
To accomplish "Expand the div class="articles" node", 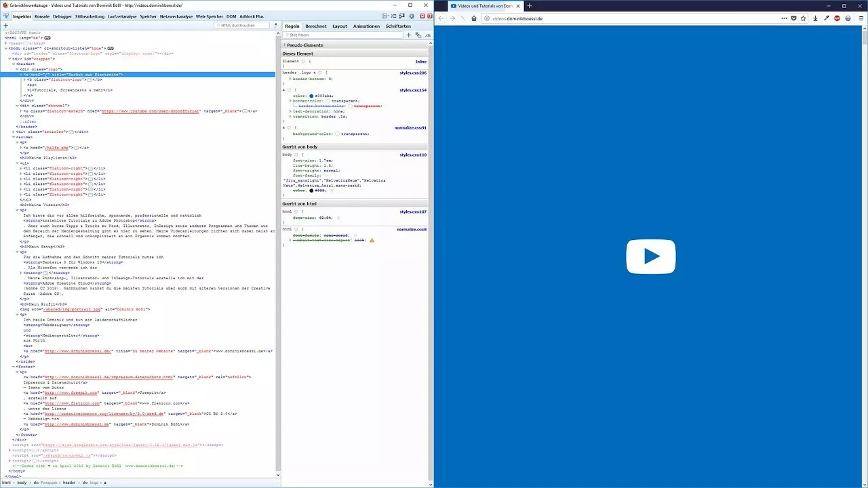I will click(x=14, y=131).
